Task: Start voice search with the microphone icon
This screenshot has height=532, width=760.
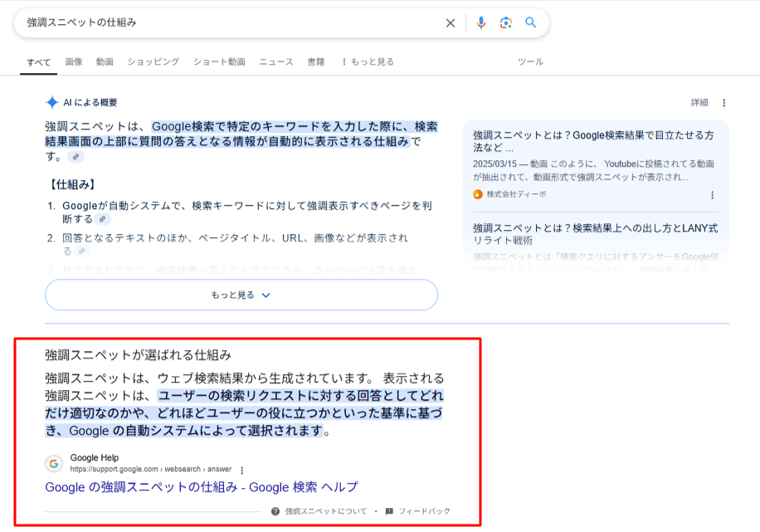Action: pyautogui.click(x=481, y=22)
